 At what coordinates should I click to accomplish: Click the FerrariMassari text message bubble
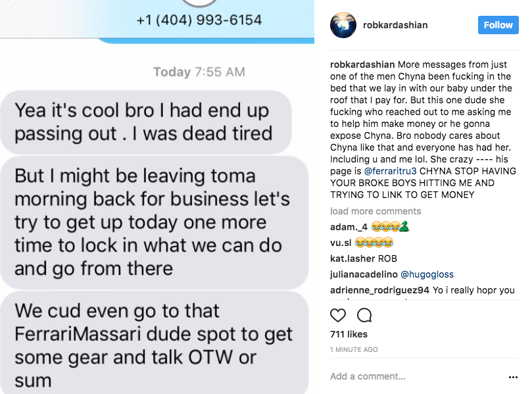(x=155, y=343)
